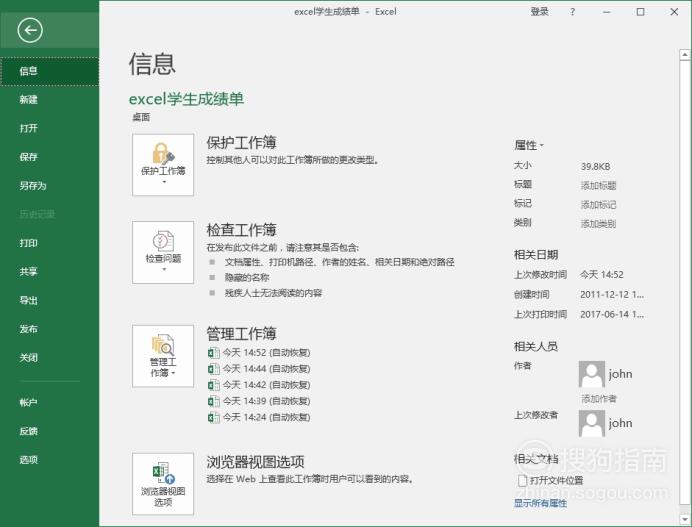Click 添加标题 field

pyautogui.click(x=598, y=186)
